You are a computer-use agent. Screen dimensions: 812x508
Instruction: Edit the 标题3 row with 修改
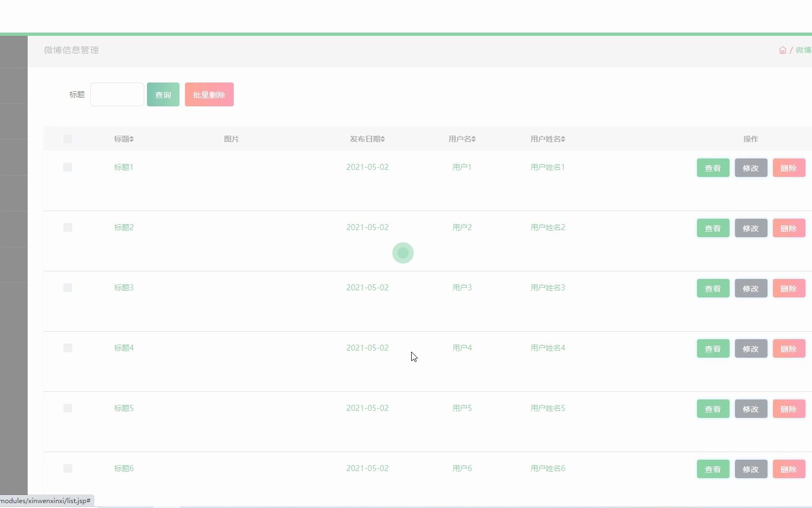point(751,288)
